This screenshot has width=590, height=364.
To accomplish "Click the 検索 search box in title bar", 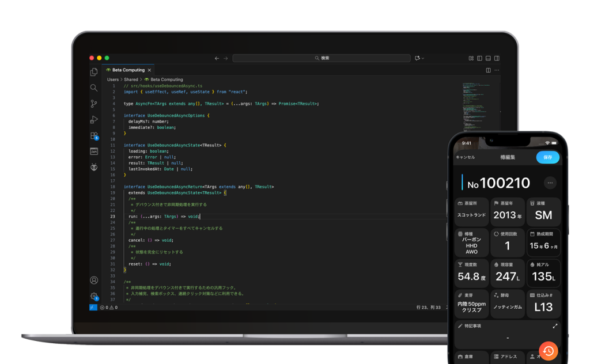I will click(322, 58).
